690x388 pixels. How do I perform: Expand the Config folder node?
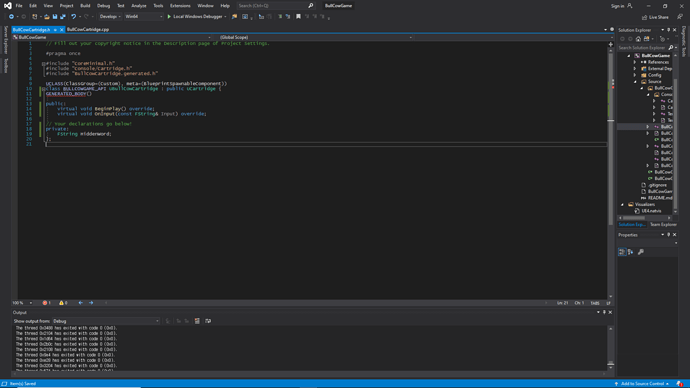(635, 75)
